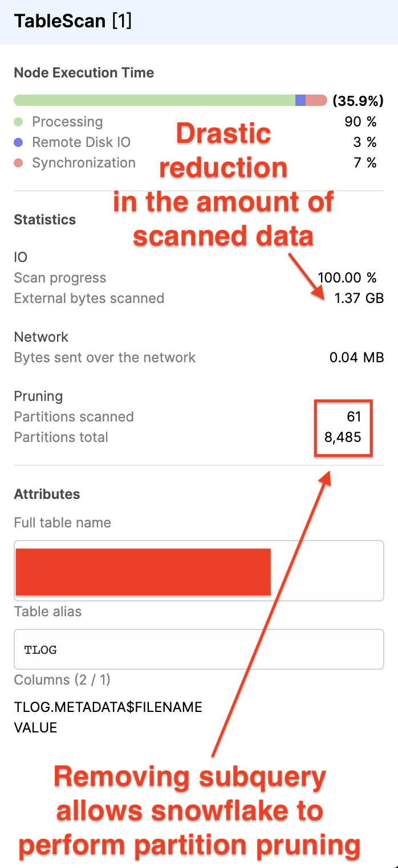Click the Node Execution Time heading

(x=84, y=73)
